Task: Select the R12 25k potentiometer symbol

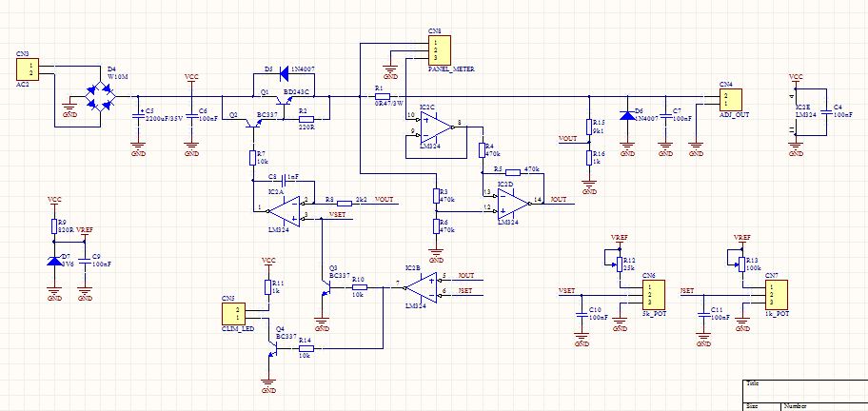Action: [x=620, y=261]
